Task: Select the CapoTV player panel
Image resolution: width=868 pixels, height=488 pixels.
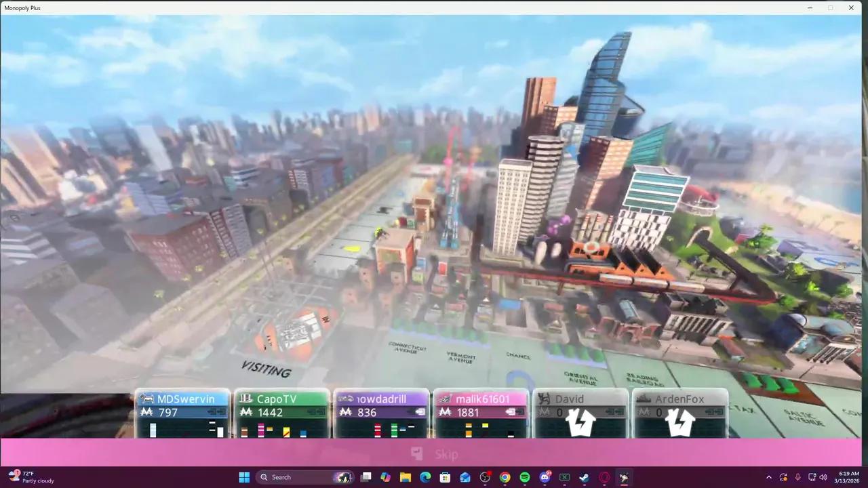Action: coord(281,414)
